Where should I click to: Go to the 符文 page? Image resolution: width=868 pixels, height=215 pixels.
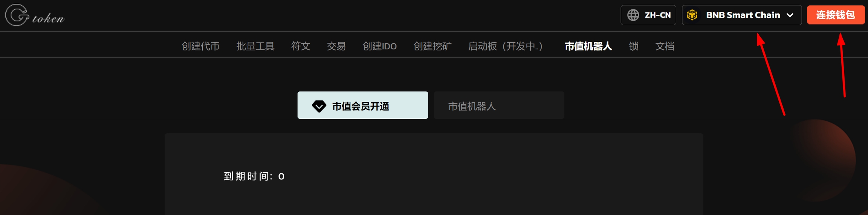pyautogui.click(x=301, y=46)
